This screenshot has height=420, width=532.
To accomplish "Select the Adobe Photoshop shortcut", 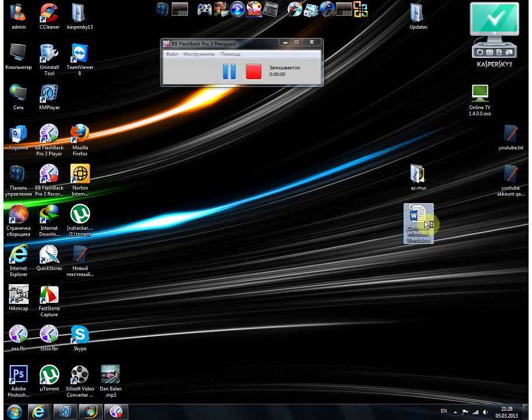I will click(18, 381).
